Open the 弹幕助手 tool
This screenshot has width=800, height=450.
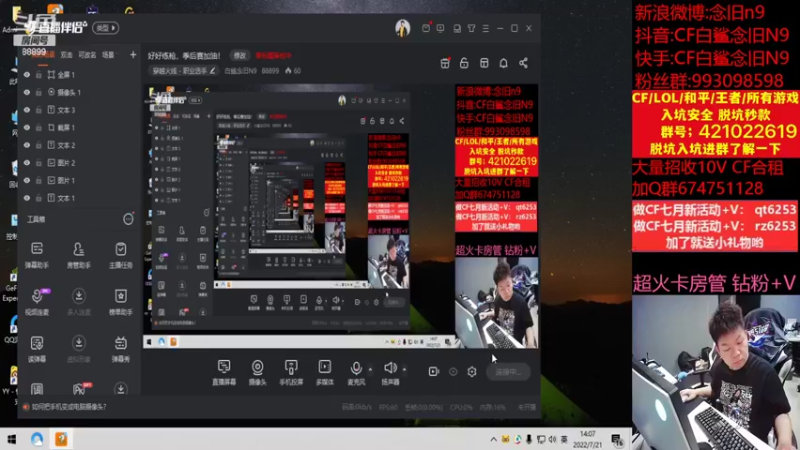tap(37, 255)
